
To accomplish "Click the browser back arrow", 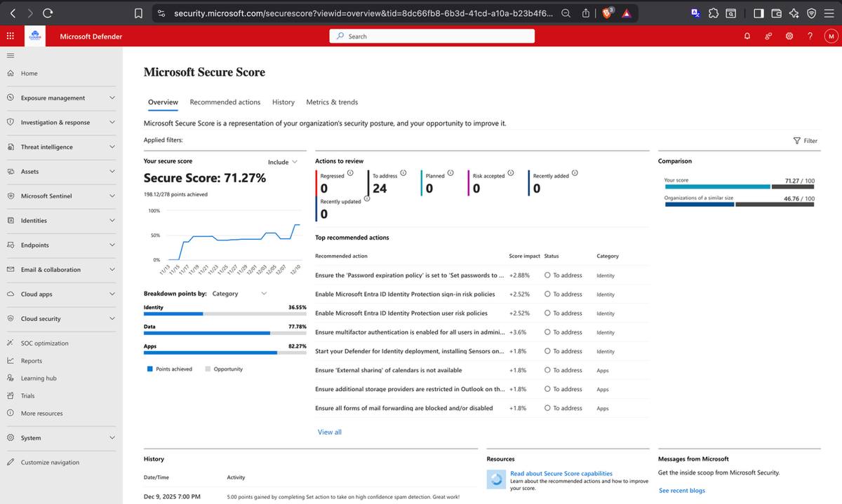I will pos(12,13).
